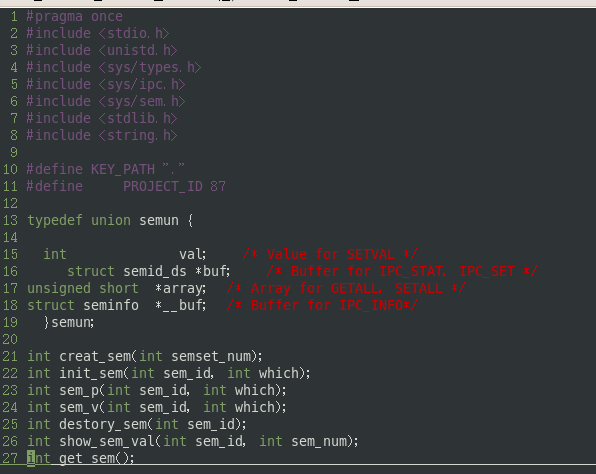Click the 'typedef' keyword
596x474 pixels.
55,220
